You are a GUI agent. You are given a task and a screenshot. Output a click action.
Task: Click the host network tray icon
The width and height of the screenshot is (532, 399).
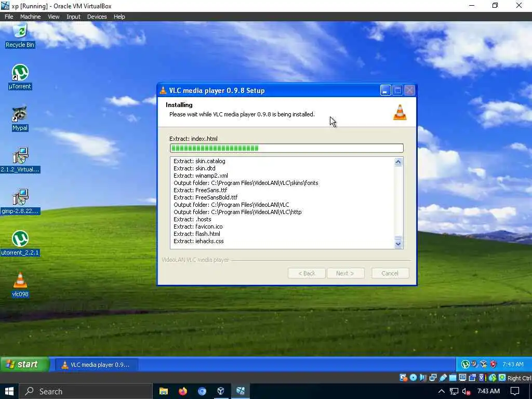point(454,392)
